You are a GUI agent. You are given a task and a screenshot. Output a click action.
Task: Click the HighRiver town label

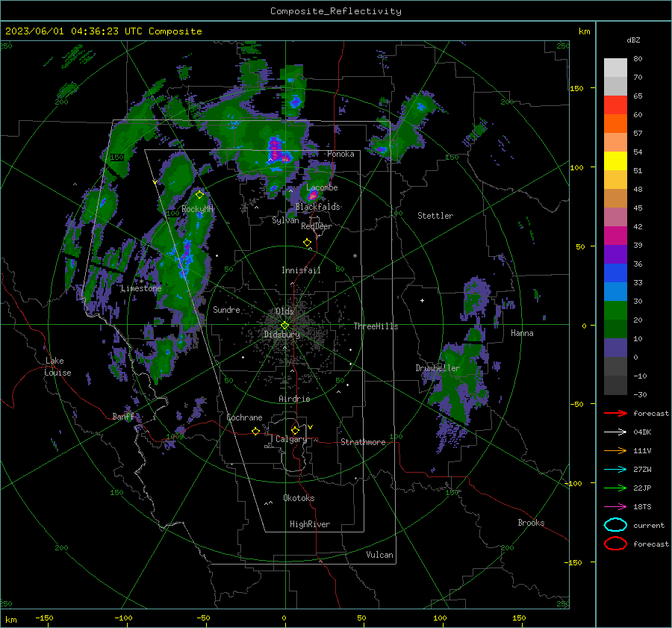[x=310, y=524]
